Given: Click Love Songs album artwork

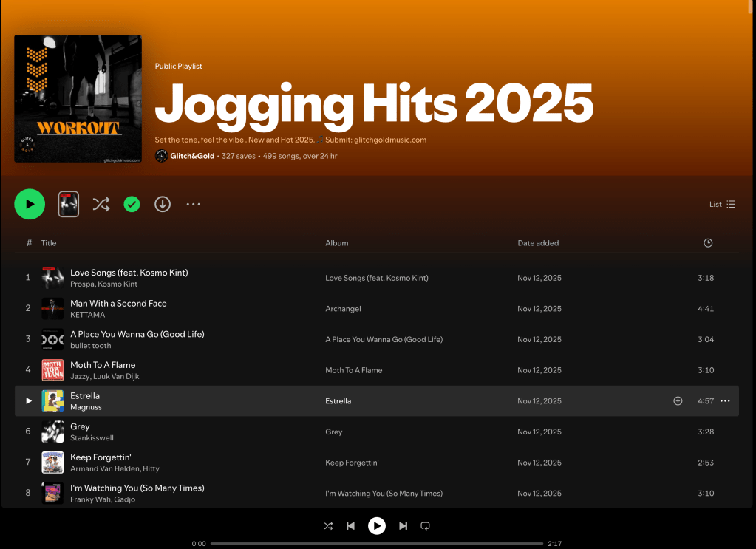Looking at the screenshot, I should [x=52, y=278].
